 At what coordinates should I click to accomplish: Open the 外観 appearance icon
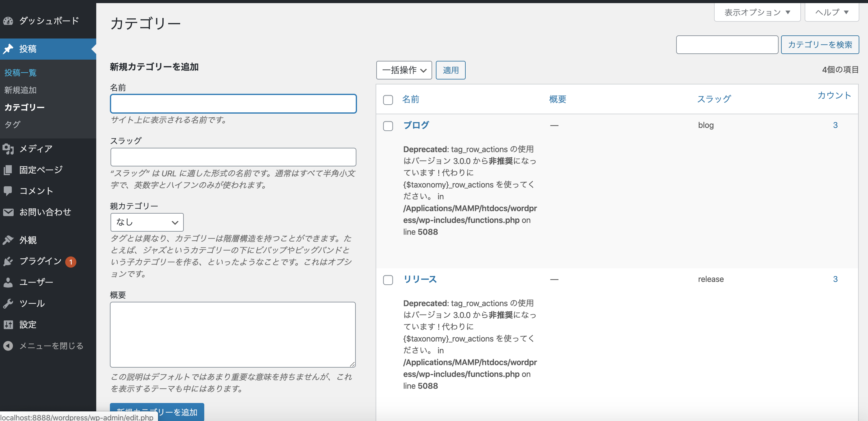[8, 240]
